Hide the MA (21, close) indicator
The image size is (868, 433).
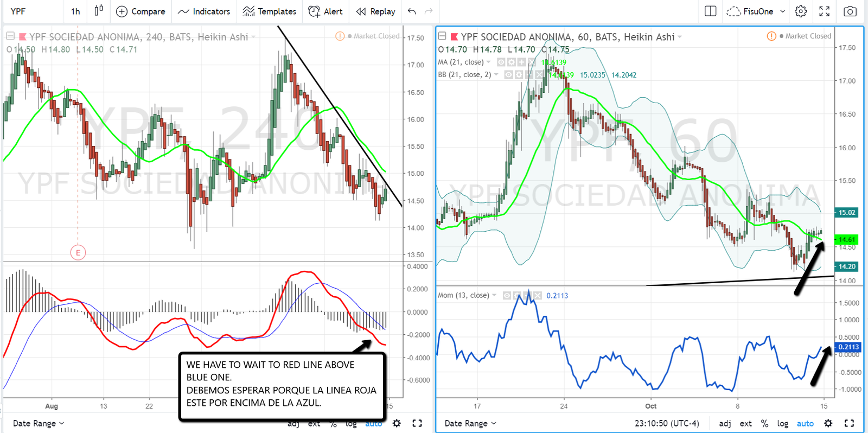click(501, 62)
